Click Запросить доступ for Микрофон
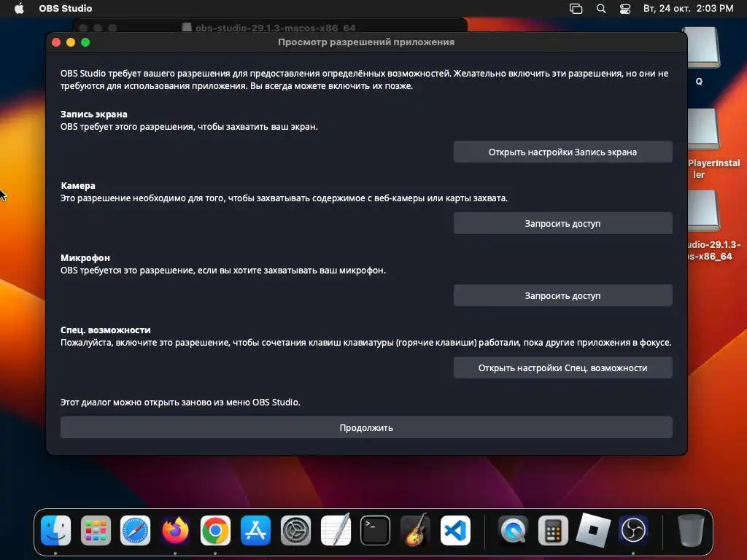 [562, 296]
